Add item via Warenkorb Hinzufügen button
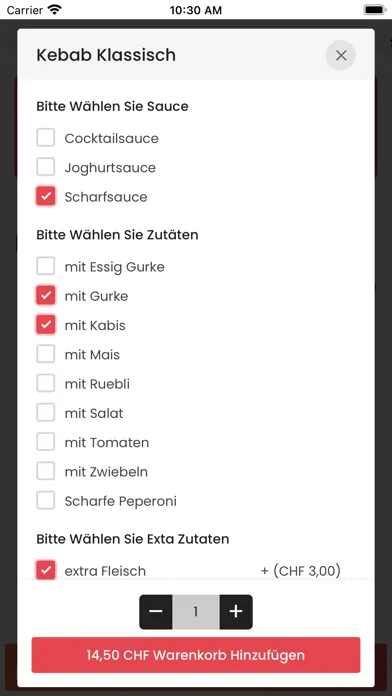The width and height of the screenshot is (392, 696). tap(196, 655)
